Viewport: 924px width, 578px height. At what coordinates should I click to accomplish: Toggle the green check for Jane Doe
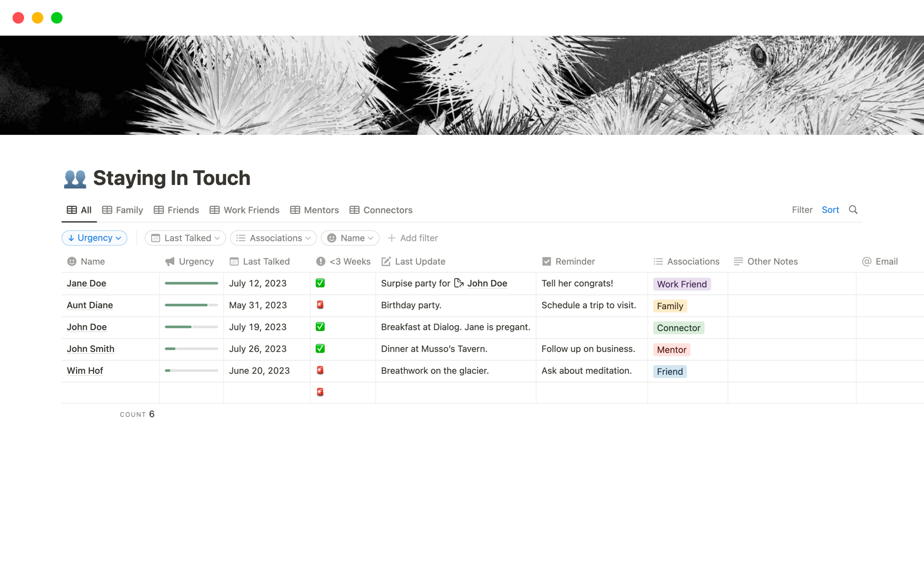[320, 283]
